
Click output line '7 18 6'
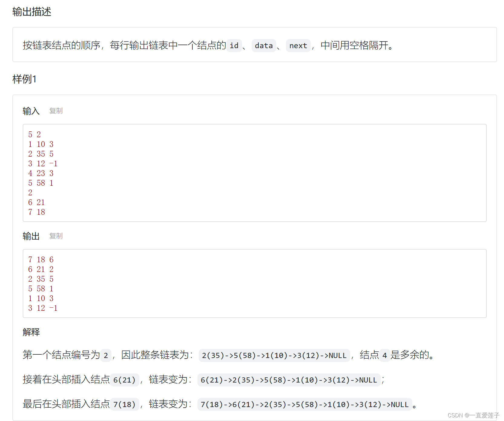click(41, 260)
